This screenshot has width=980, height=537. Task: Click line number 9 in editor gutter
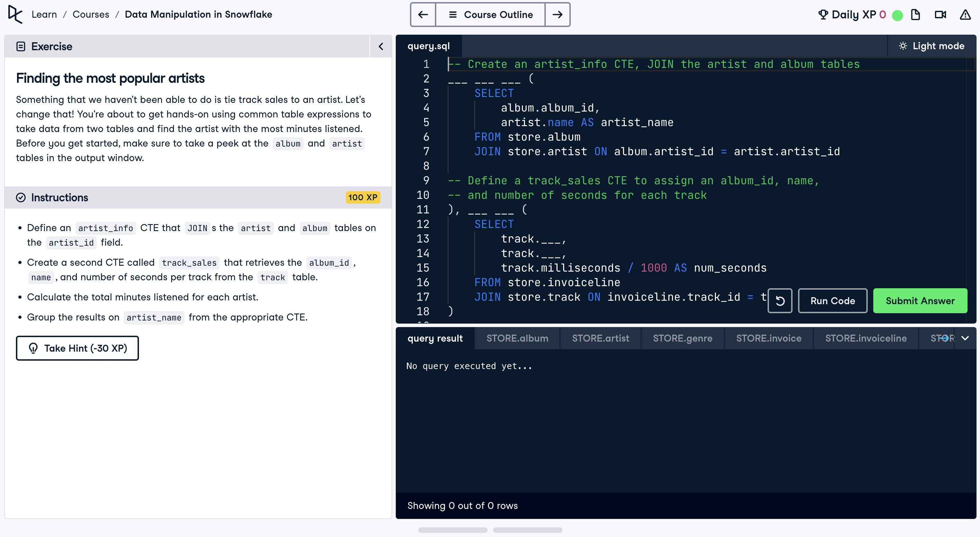point(426,181)
